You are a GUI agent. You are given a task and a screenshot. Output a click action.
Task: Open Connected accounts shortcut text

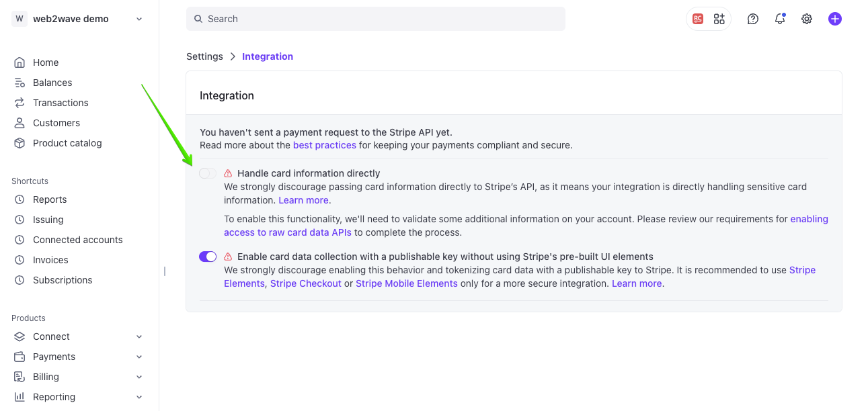[x=78, y=240]
